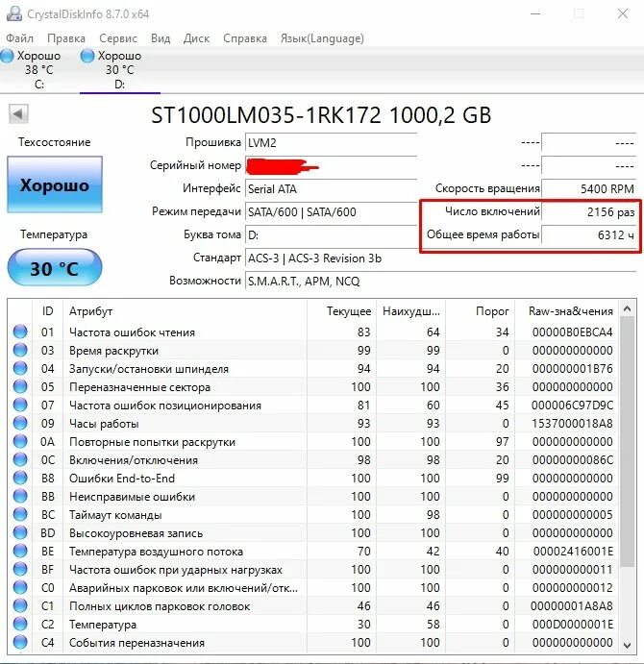This screenshot has height=664, width=644.
Task: Click raw value 1537000018A8
Action: point(572,424)
